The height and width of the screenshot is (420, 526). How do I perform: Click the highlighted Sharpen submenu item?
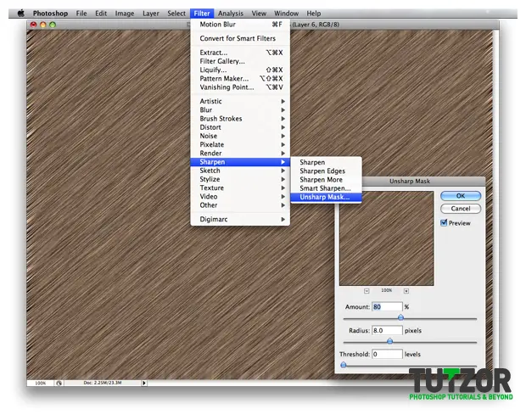click(x=240, y=162)
